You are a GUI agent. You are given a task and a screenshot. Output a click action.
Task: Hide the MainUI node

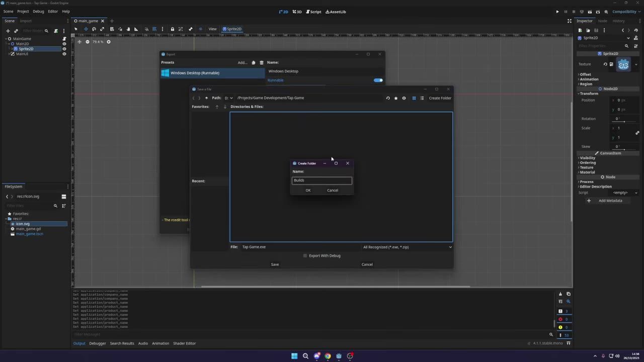[x=64, y=54]
